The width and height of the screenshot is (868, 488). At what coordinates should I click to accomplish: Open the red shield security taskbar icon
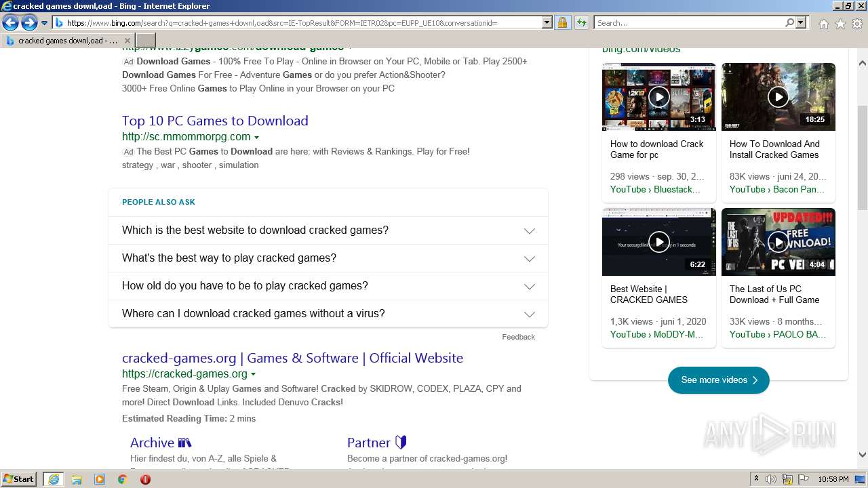click(145, 479)
